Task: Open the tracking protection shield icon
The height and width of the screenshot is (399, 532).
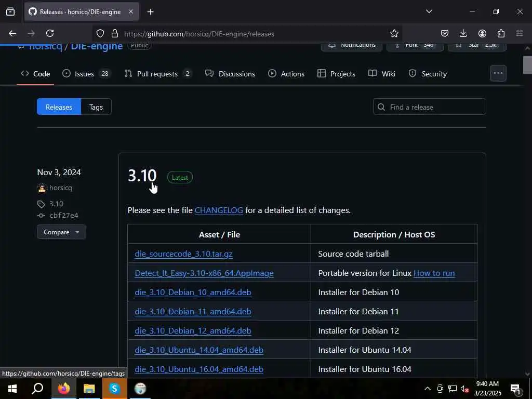Action: pos(100,34)
